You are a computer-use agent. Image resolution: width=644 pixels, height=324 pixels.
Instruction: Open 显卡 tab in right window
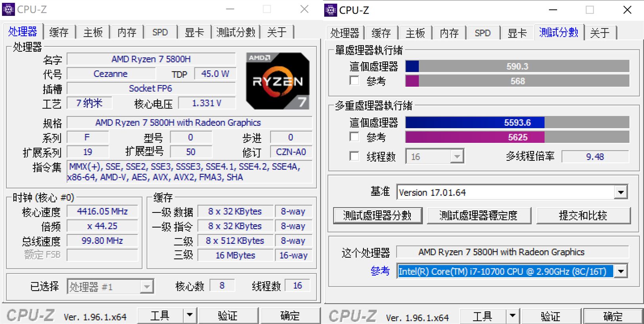click(x=517, y=33)
